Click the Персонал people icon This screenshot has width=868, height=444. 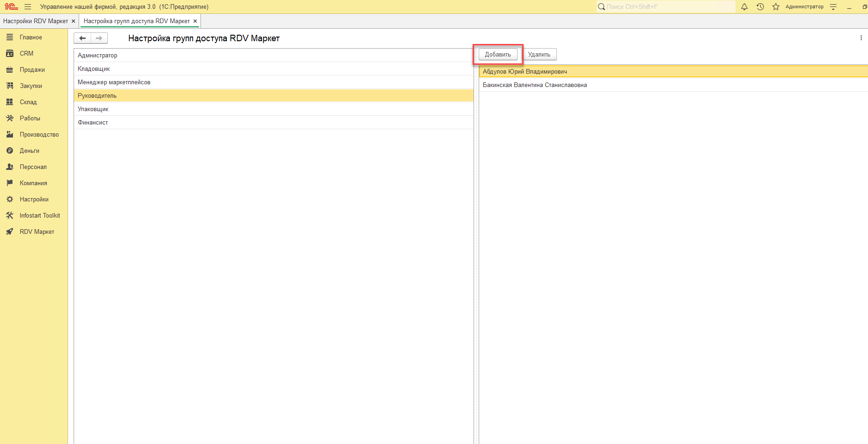(x=10, y=167)
